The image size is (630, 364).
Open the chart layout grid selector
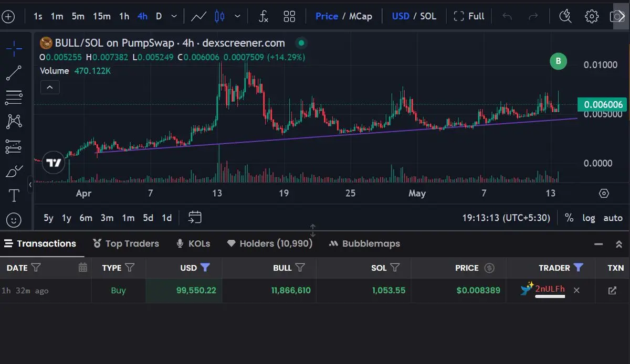point(289,16)
